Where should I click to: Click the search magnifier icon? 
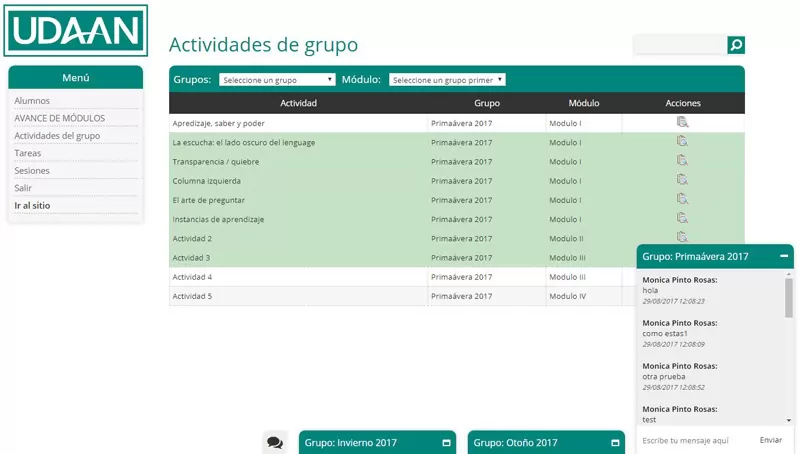[x=736, y=45]
